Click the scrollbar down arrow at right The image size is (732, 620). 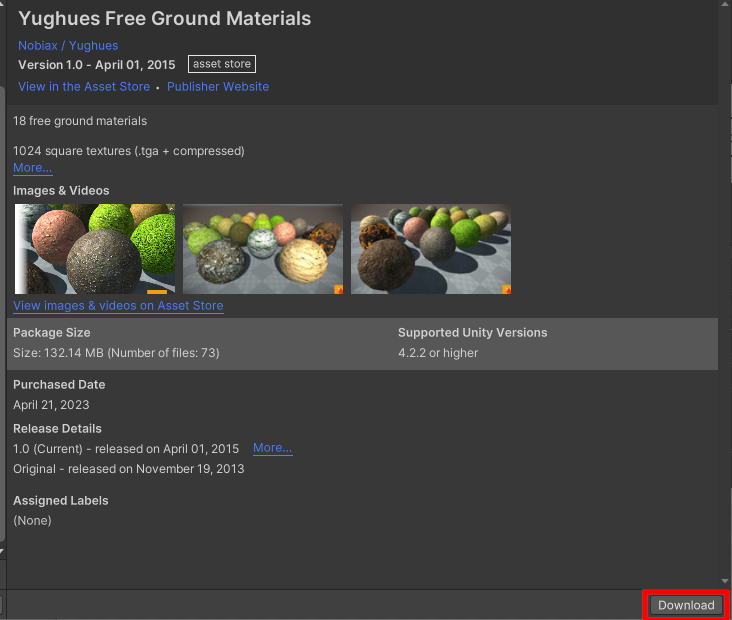point(725,581)
